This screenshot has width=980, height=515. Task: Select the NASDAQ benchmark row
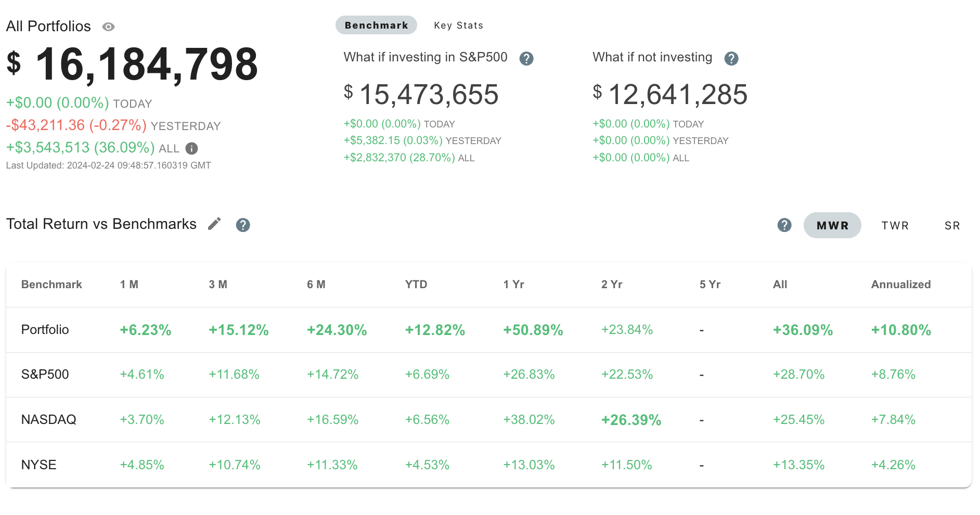point(48,419)
